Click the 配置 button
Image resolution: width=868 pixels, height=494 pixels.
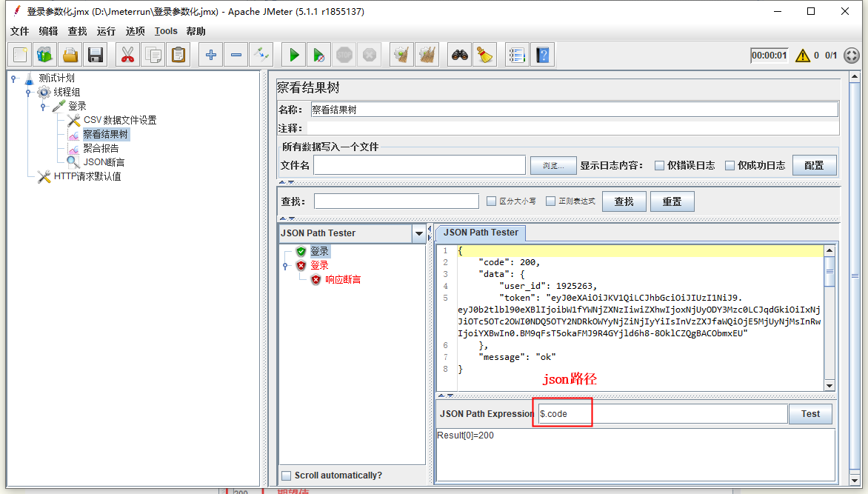pos(814,166)
